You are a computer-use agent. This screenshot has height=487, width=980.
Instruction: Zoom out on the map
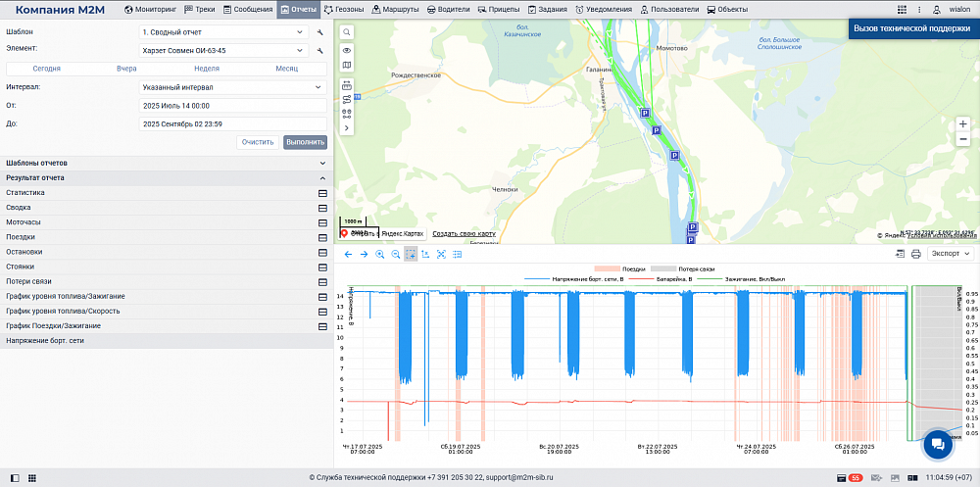coord(963,139)
